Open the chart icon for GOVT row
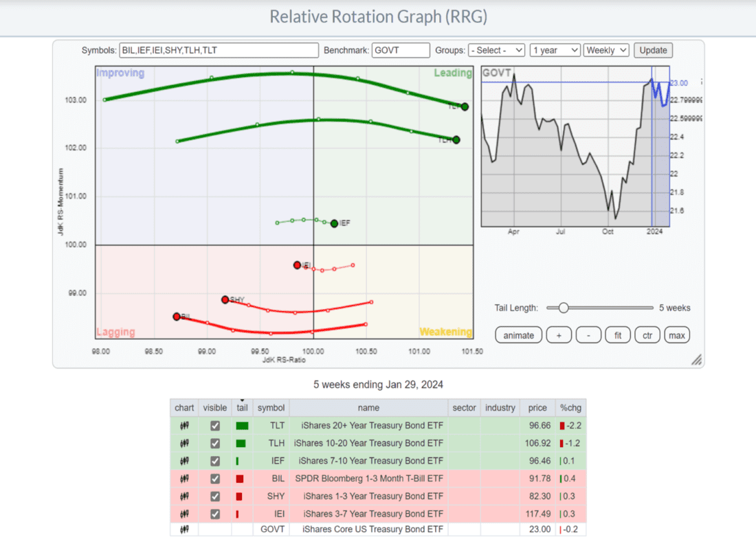756x548 pixels. click(x=184, y=529)
